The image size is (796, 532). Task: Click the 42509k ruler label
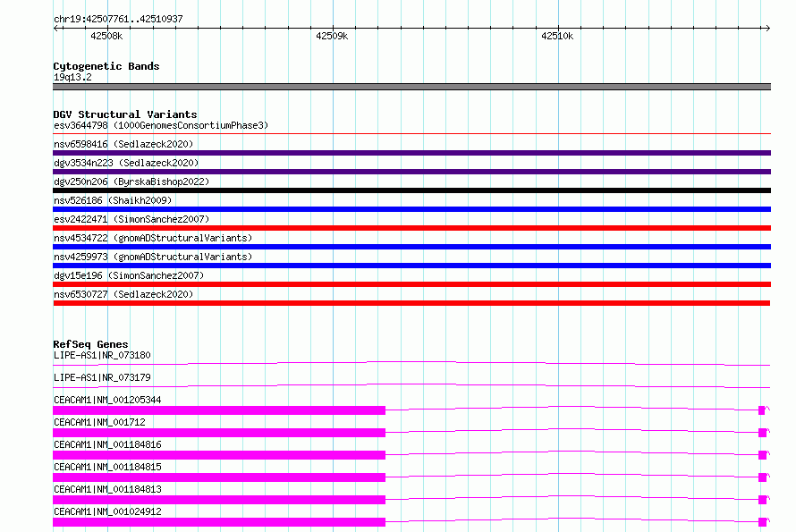click(332, 36)
